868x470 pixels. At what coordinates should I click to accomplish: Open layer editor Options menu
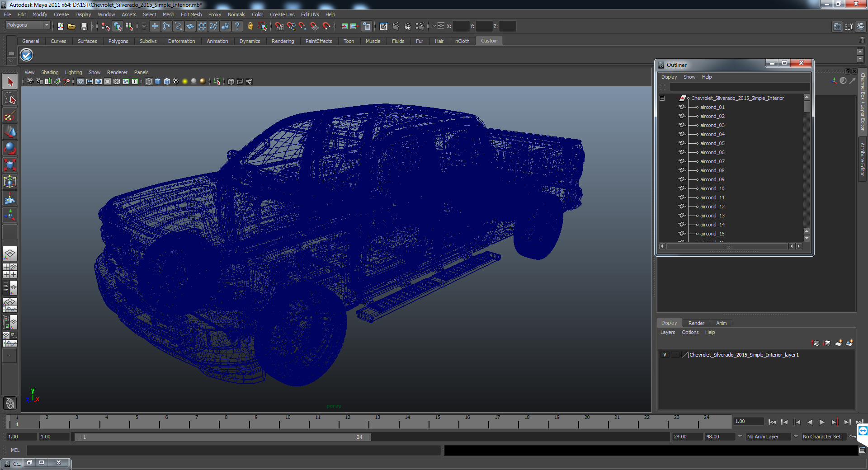coord(690,332)
